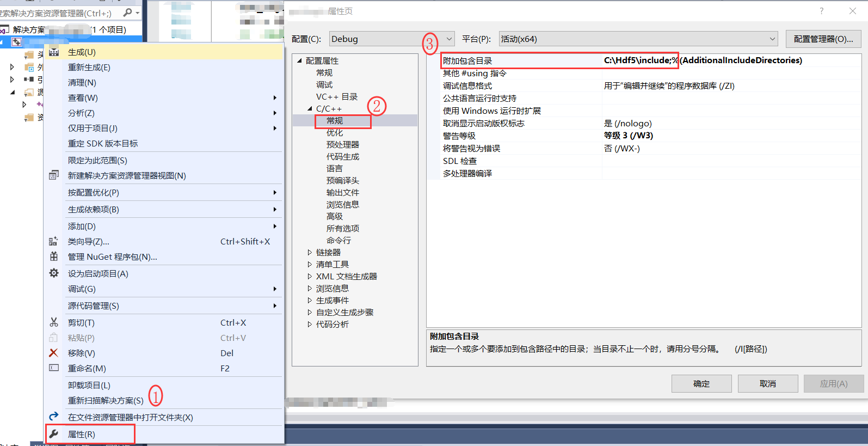Click the 将警告视为错误 value 否 (/WX-)
868x446 pixels.
pos(622,148)
